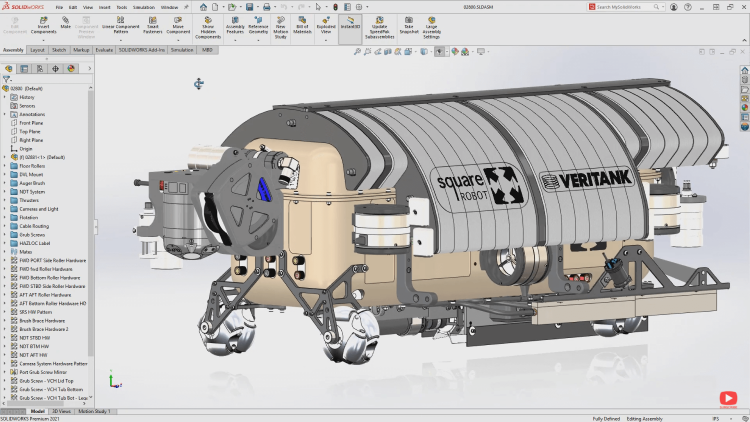This screenshot has height=422, width=750.
Task: Open DisplayManager tab
Action: click(71, 68)
